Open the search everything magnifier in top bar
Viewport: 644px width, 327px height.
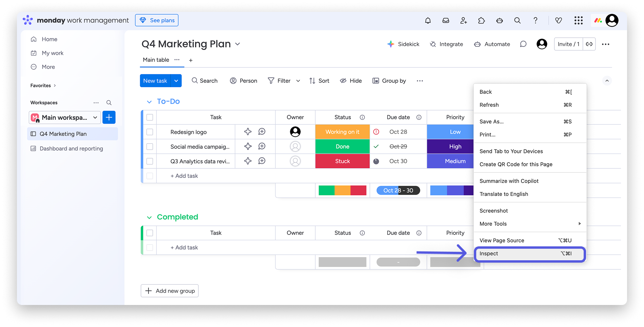click(x=517, y=20)
